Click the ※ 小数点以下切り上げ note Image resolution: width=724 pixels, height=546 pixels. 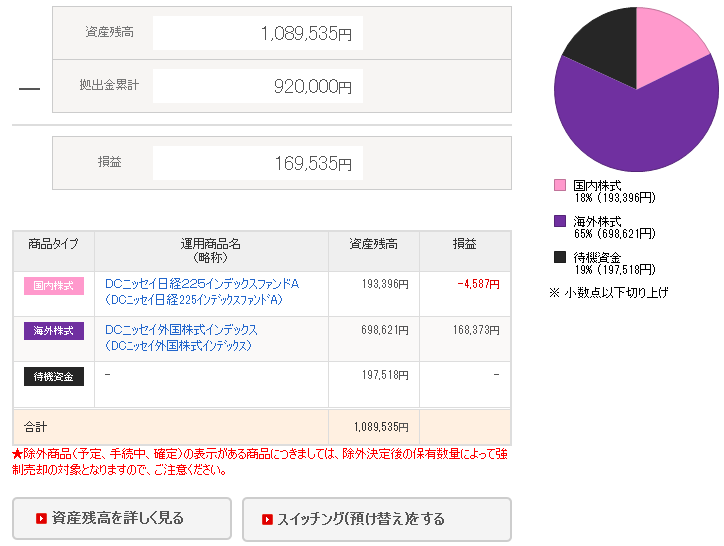coord(609,292)
